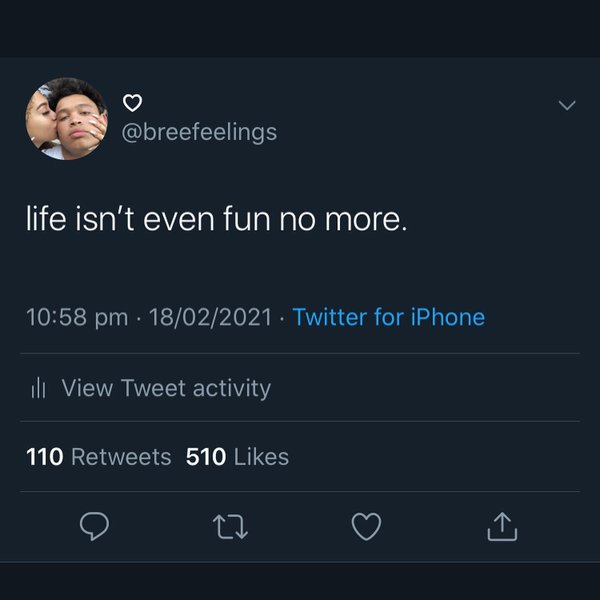Screen dimensions: 600x600
Task: Open the profile picture of the author
Action: click(x=66, y=118)
